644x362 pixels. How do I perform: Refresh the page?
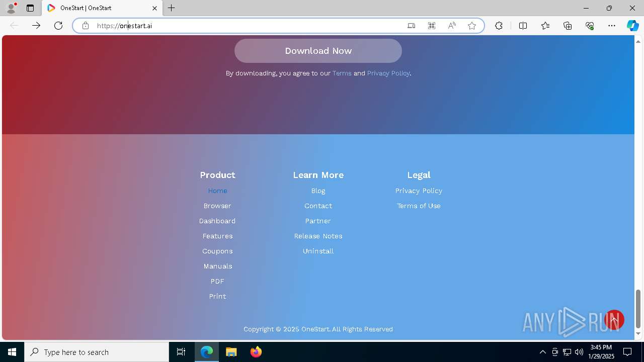(58, 26)
